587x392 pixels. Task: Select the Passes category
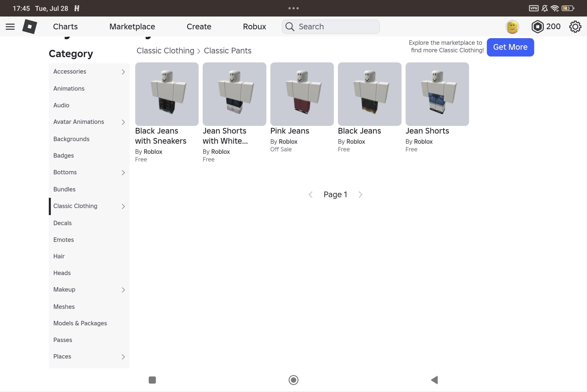tap(89, 340)
